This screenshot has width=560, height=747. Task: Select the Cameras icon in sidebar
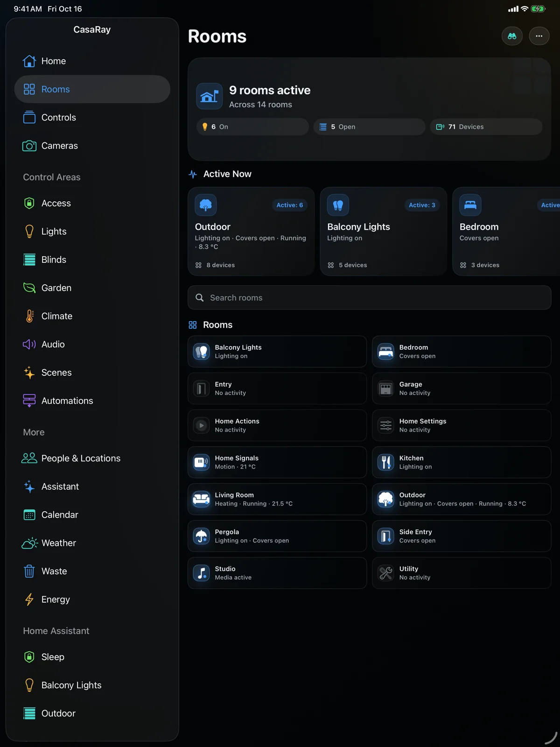point(29,146)
